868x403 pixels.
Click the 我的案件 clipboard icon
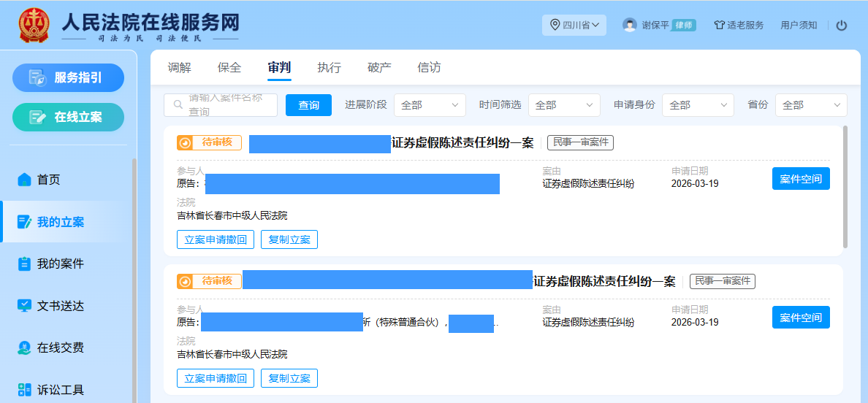24,264
